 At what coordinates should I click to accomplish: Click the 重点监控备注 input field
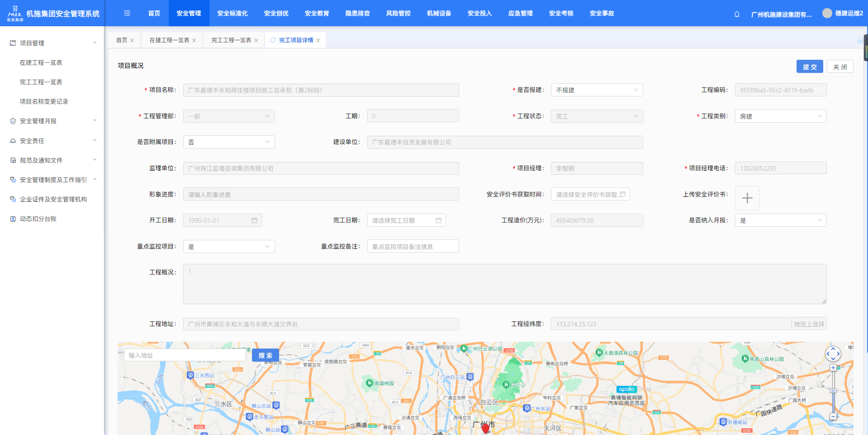coord(413,247)
